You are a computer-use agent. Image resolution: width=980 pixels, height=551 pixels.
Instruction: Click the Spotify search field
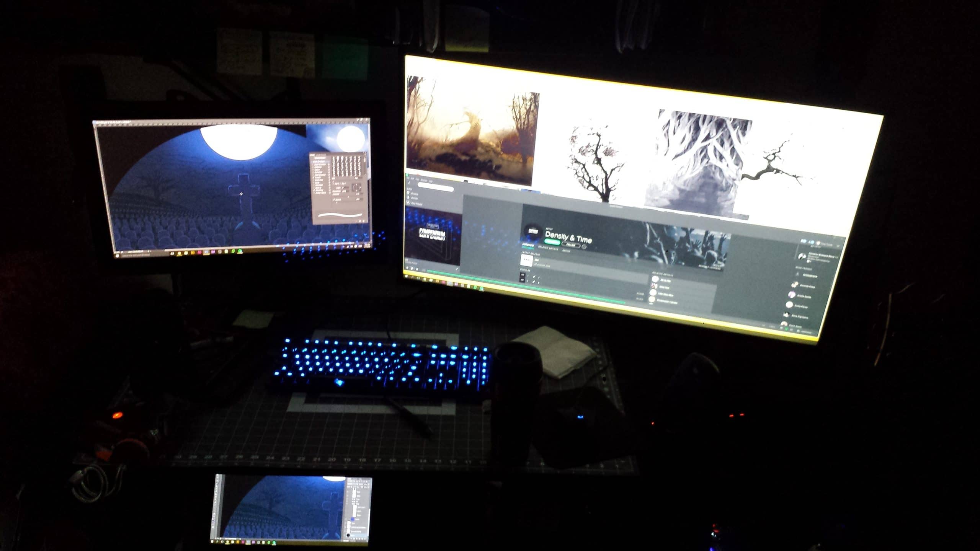pos(436,187)
